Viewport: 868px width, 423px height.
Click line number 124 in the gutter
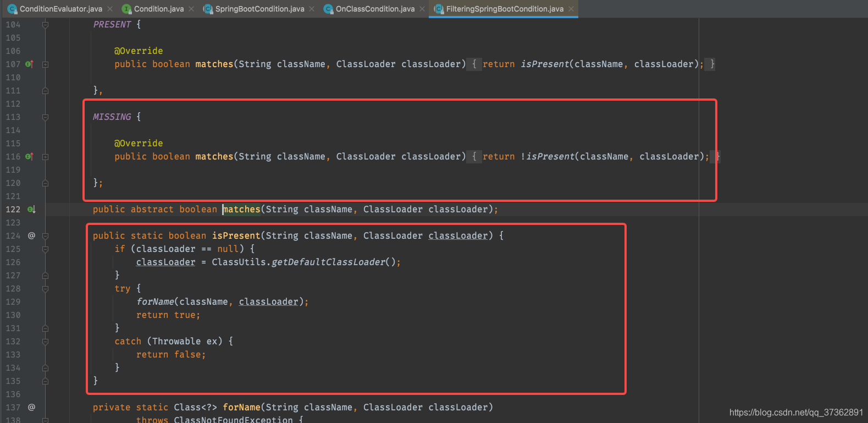[13, 235]
